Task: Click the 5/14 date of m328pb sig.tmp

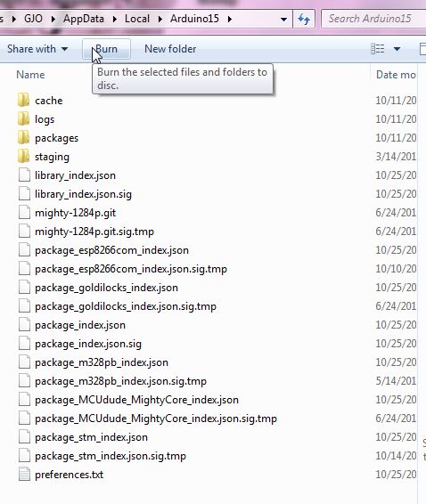Action: click(396, 381)
